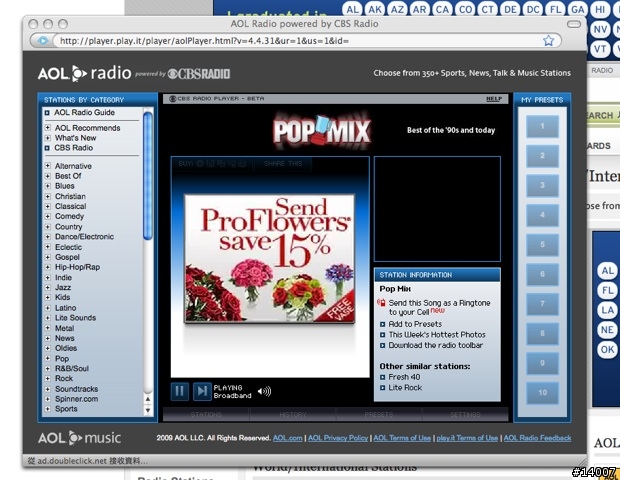
Task: Click the Pop Mix station logo
Action: click(x=322, y=131)
